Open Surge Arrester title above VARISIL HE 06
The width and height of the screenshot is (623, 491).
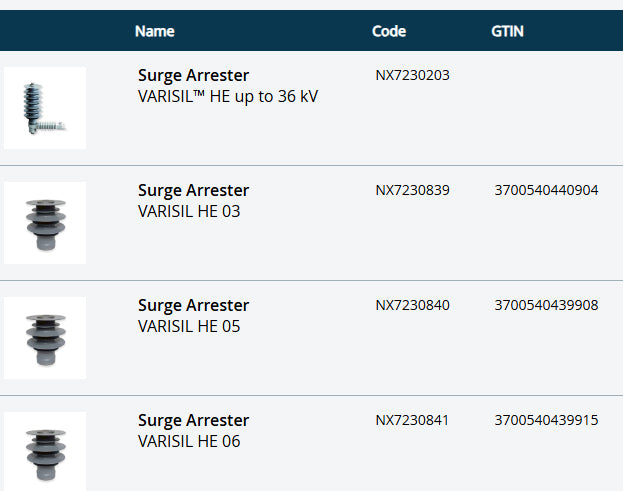194,421
